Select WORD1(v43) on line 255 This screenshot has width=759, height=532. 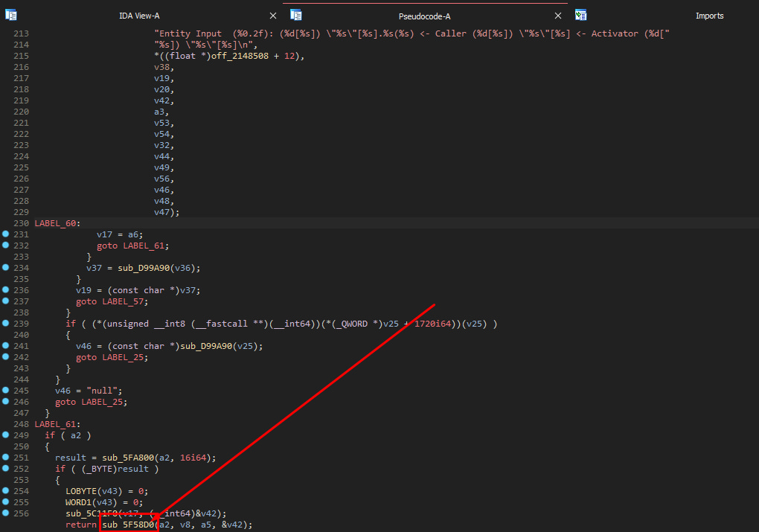click(x=92, y=502)
